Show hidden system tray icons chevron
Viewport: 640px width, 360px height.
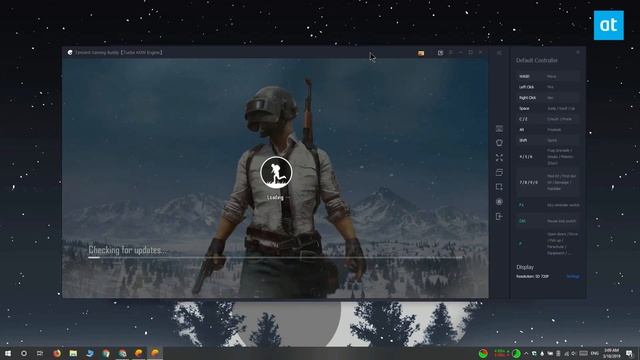[526, 353]
